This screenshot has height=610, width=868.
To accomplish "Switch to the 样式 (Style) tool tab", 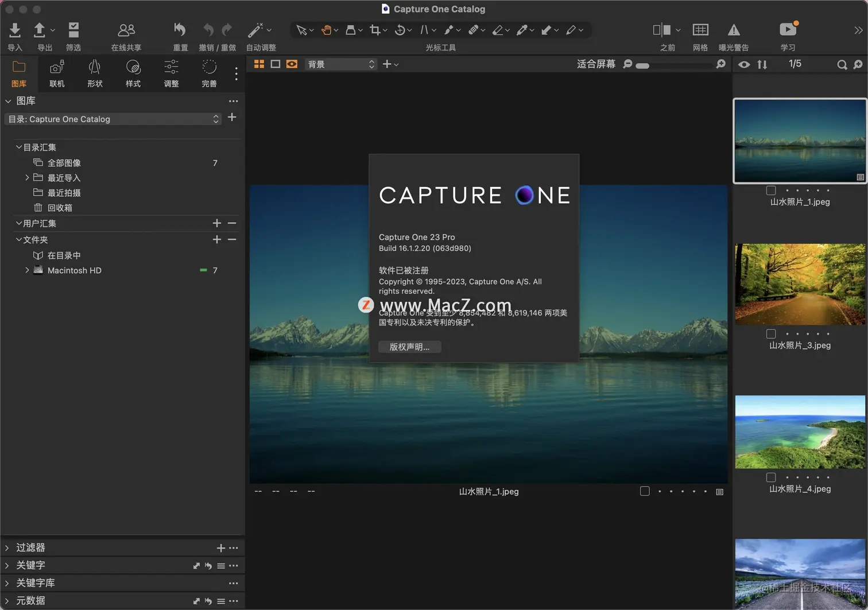I will 133,73.
